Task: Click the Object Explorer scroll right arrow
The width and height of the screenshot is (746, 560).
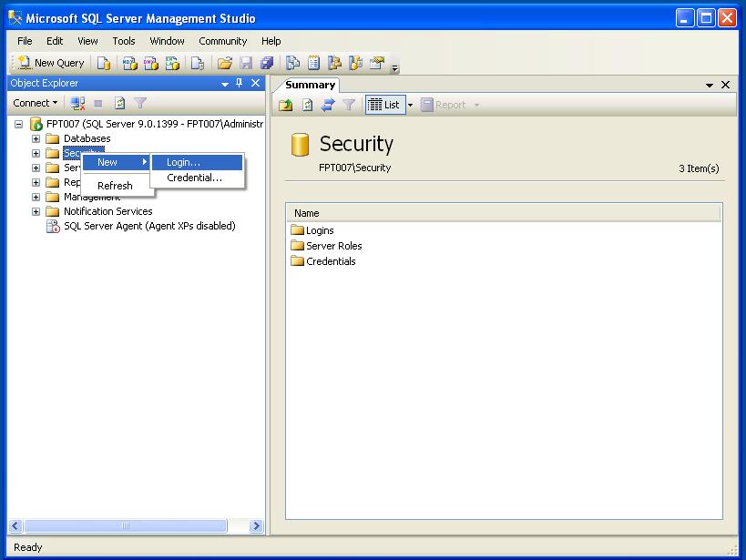Action: point(256,525)
